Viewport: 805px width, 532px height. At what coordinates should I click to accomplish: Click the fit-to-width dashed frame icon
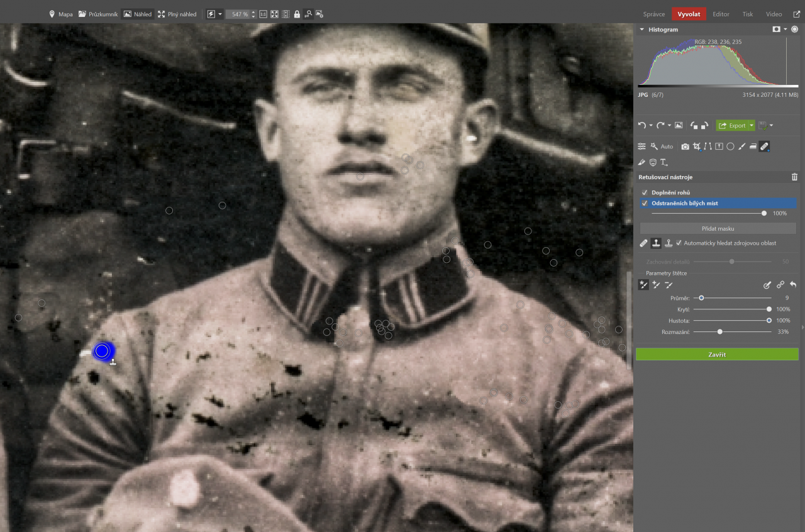pyautogui.click(x=286, y=14)
